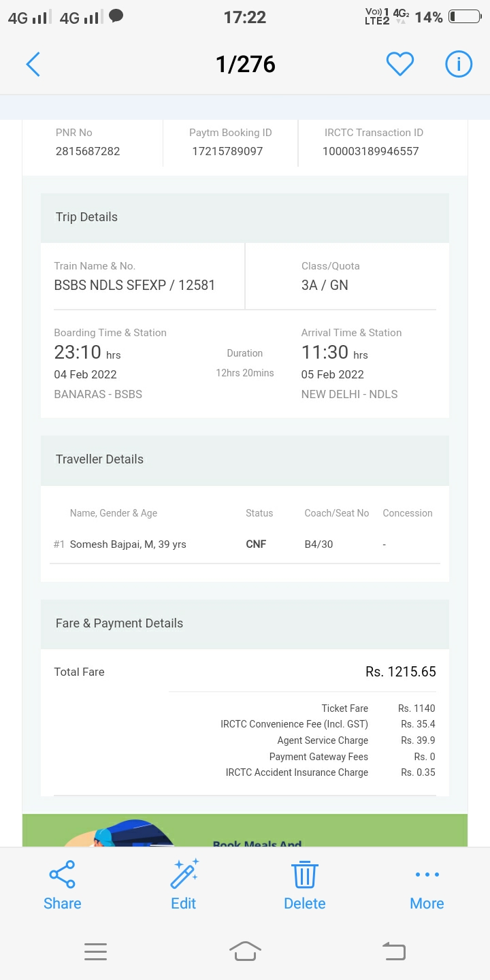Select the PNR number 2815687282
The width and height of the screenshot is (490, 980).
pyautogui.click(x=88, y=151)
